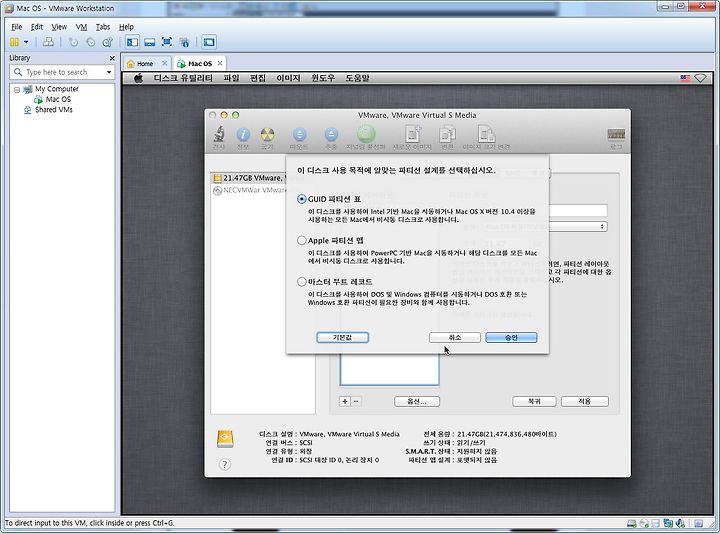Open the Help menu in VMware Workstation
This screenshot has height=533, width=720.
(126, 27)
